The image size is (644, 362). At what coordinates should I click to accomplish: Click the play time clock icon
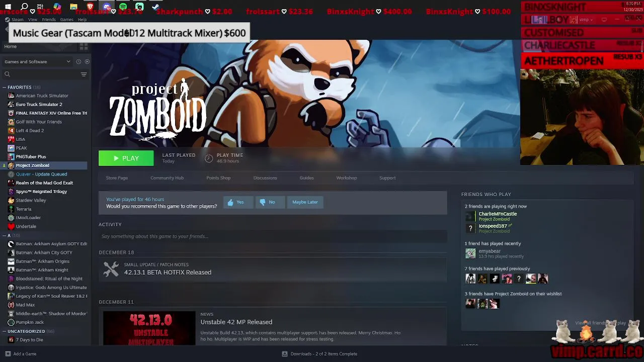click(x=209, y=158)
